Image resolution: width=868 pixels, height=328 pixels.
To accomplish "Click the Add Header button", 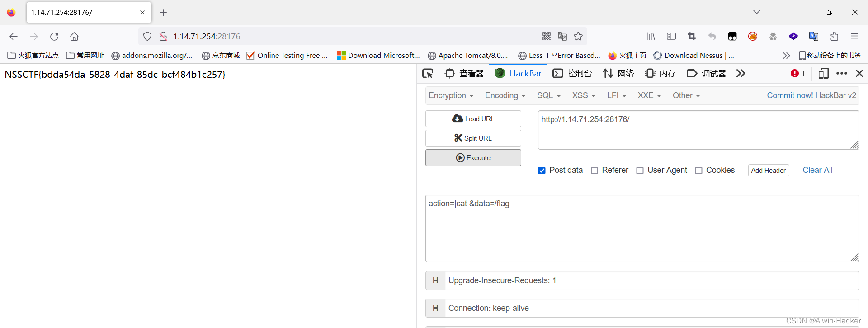I will click(769, 171).
